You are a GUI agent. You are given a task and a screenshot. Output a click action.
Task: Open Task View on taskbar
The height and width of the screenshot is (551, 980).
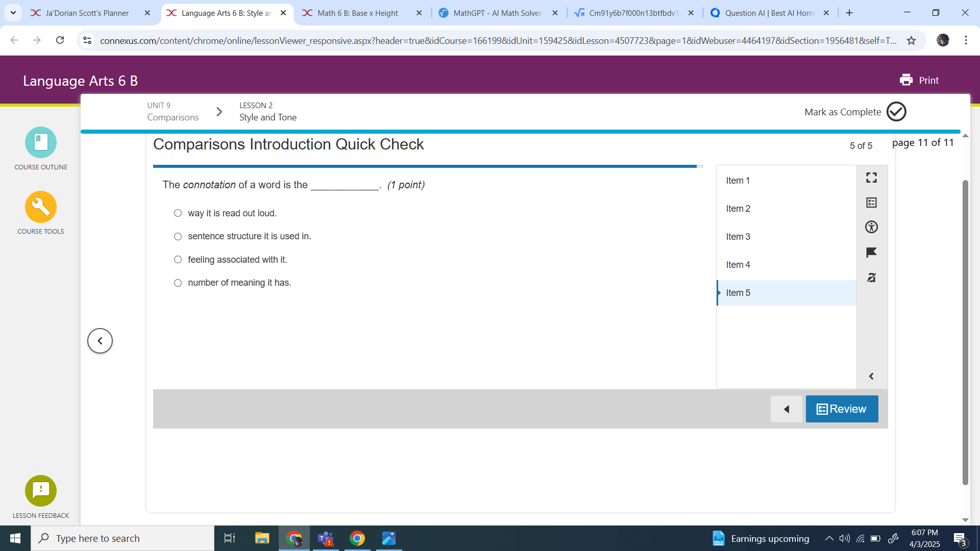[x=230, y=538]
